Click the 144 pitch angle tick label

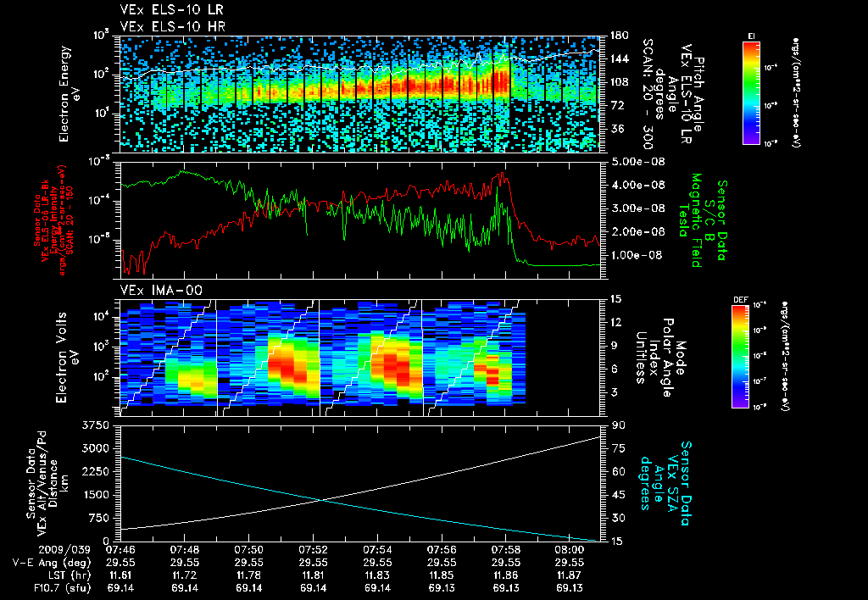point(619,58)
